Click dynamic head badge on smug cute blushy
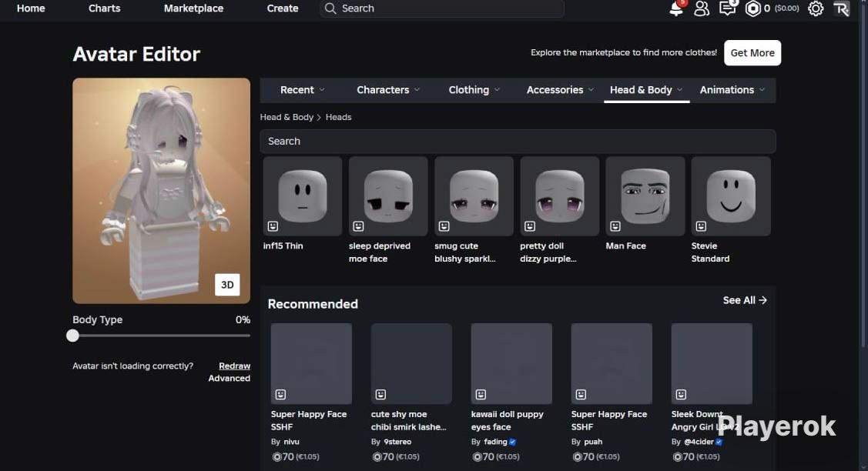 [444, 225]
